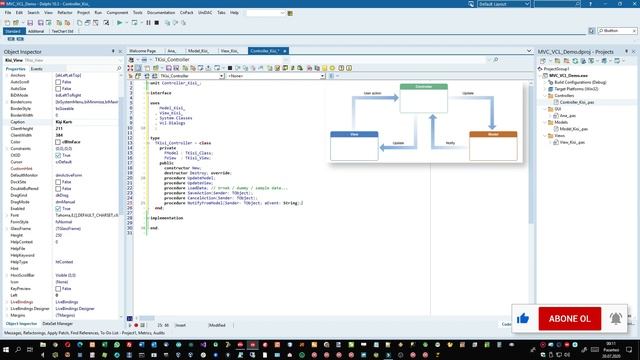Toggle the AutoSize checkbox

tap(58, 89)
